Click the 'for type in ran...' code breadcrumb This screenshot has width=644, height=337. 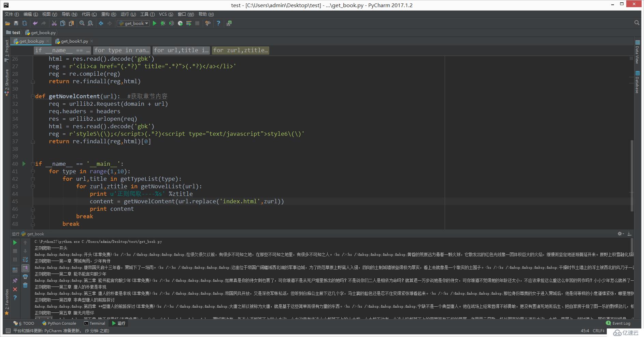point(122,50)
